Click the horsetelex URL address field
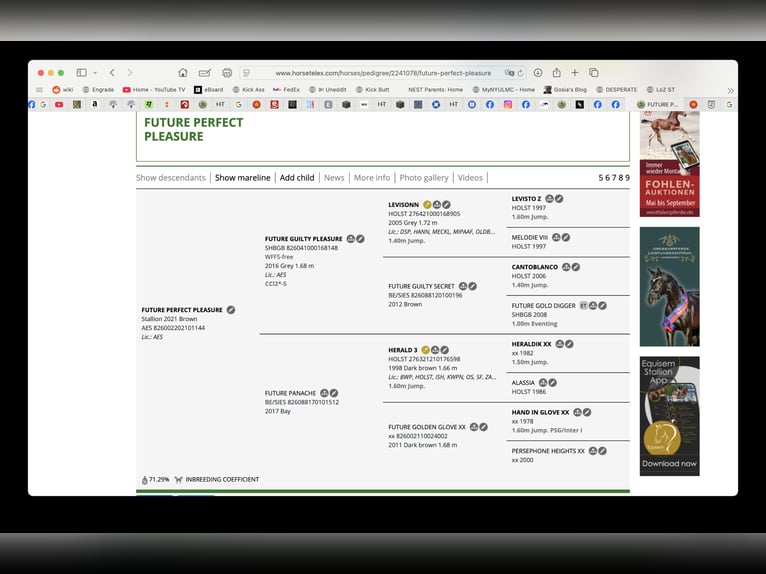Image resolution: width=766 pixels, height=574 pixels. coord(385,73)
